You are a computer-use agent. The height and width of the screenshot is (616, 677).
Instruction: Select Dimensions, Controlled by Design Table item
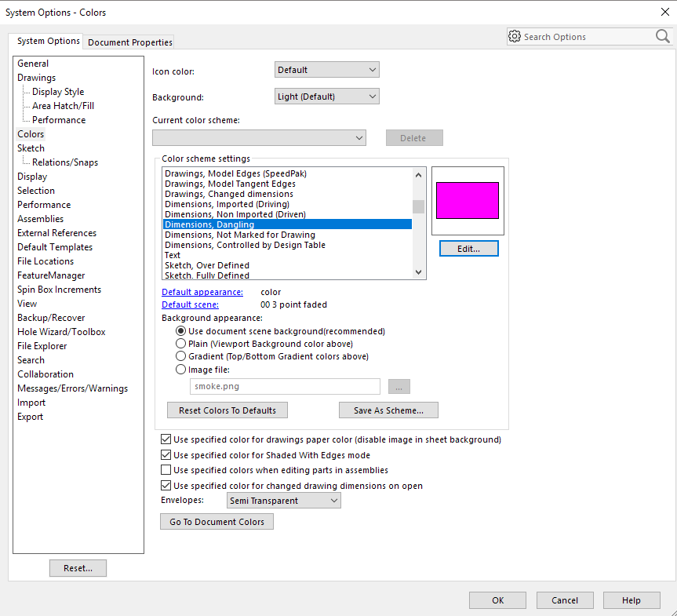245,245
